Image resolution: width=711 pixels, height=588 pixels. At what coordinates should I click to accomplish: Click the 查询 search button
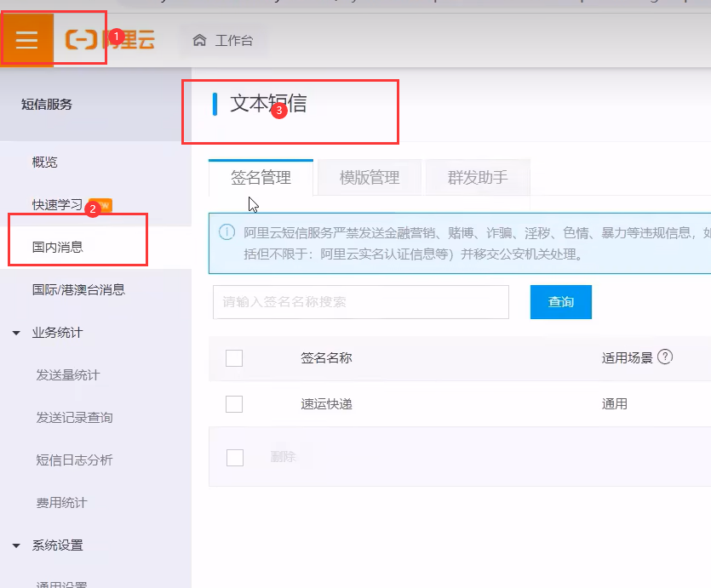click(x=560, y=302)
